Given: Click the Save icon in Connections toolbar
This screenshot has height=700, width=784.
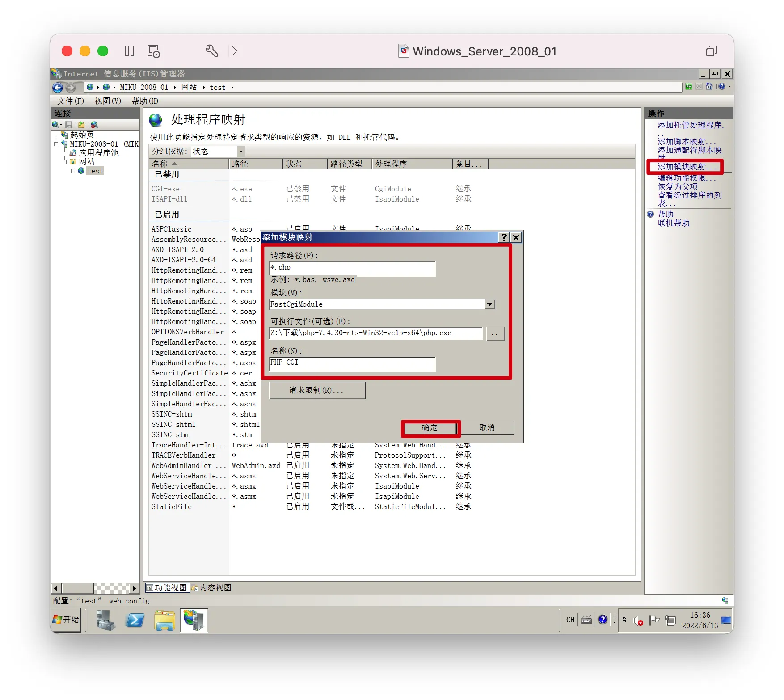Looking at the screenshot, I should (69, 125).
